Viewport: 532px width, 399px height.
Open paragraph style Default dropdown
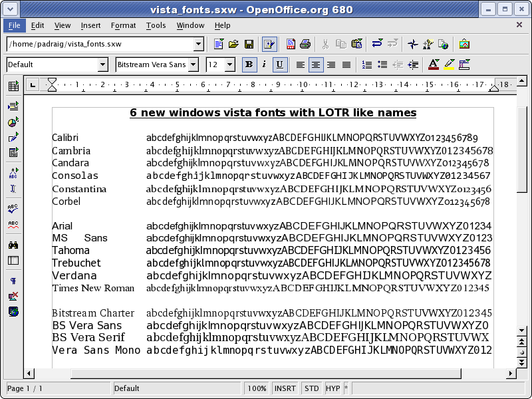103,65
